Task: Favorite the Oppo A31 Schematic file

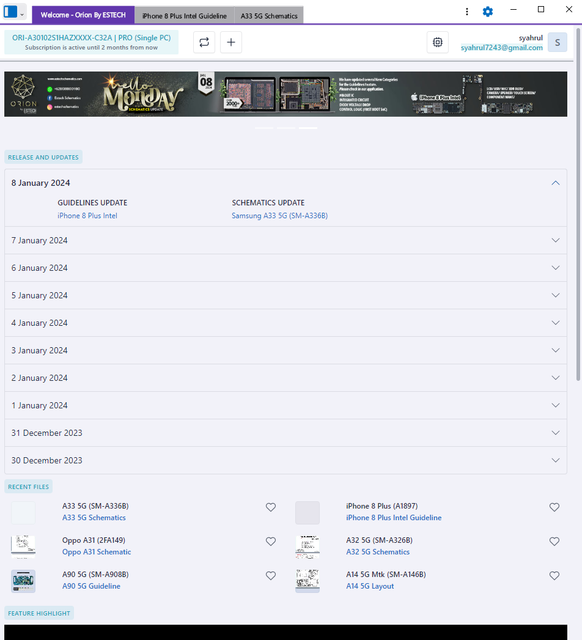Action: coord(271,541)
